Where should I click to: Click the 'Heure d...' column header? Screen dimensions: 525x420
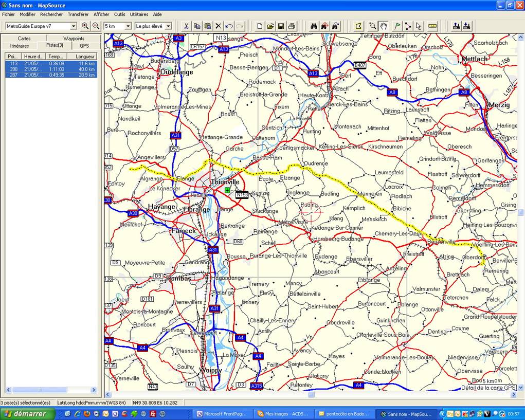(x=34, y=57)
